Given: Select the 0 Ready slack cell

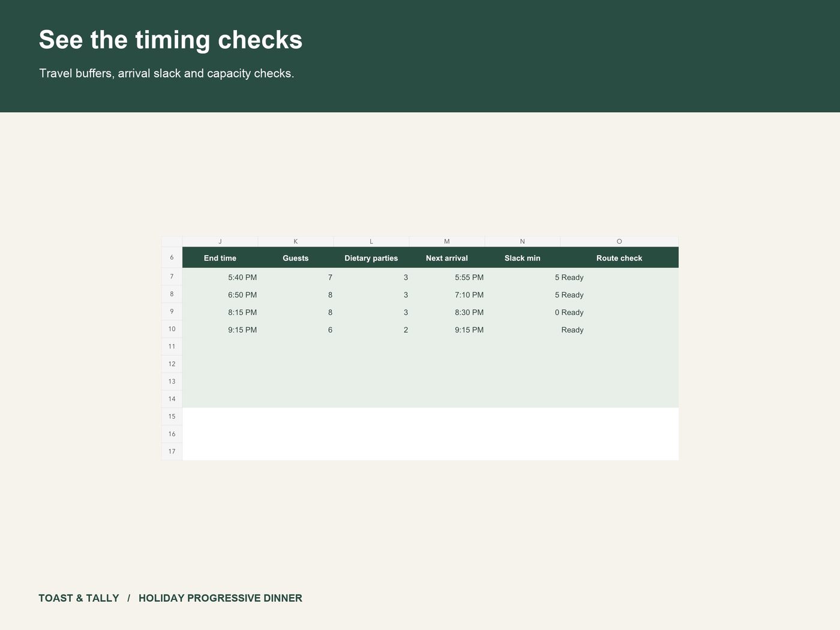Looking at the screenshot, I should tap(523, 312).
